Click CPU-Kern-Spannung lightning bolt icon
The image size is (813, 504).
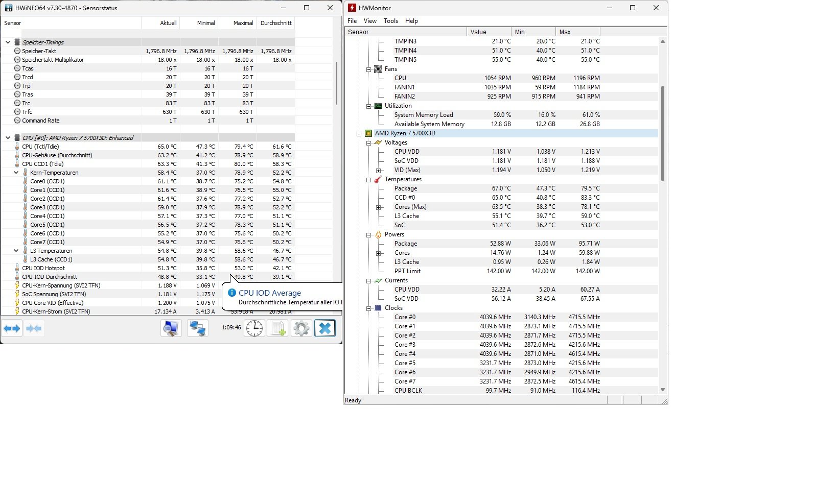(17, 285)
